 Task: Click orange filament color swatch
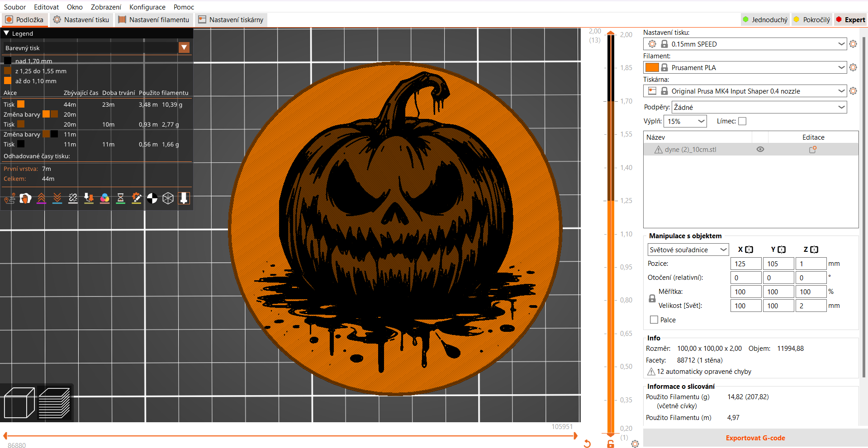652,67
